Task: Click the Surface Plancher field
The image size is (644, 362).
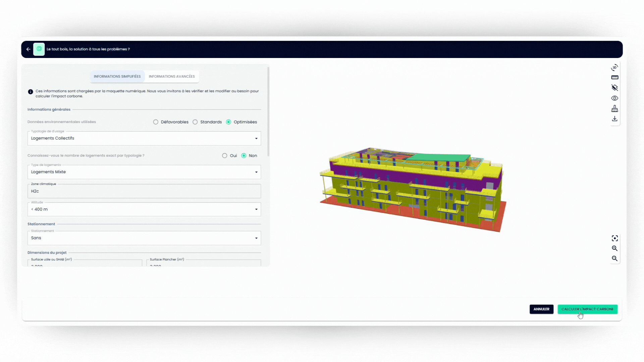Action: (204, 263)
